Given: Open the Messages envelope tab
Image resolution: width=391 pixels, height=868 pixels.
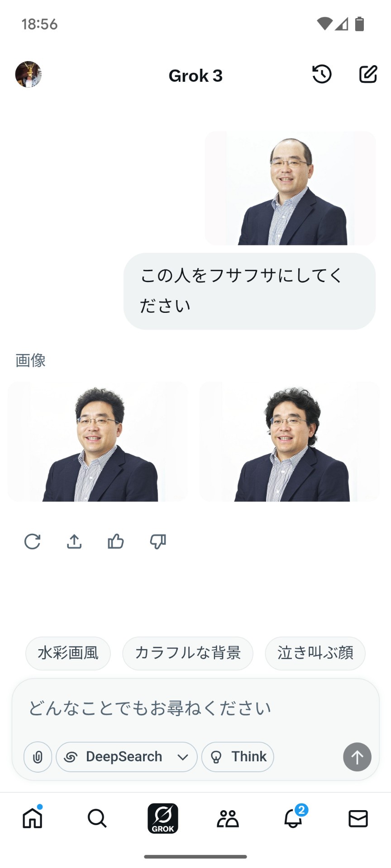Looking at the screenshot, I should click(358, 818).
